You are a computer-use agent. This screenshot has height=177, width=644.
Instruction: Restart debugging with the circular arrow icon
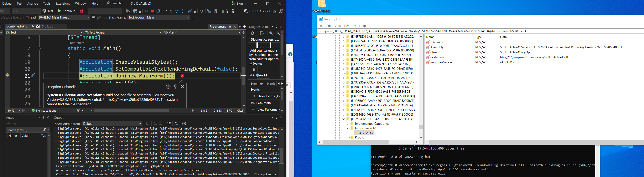click(158, 11)
